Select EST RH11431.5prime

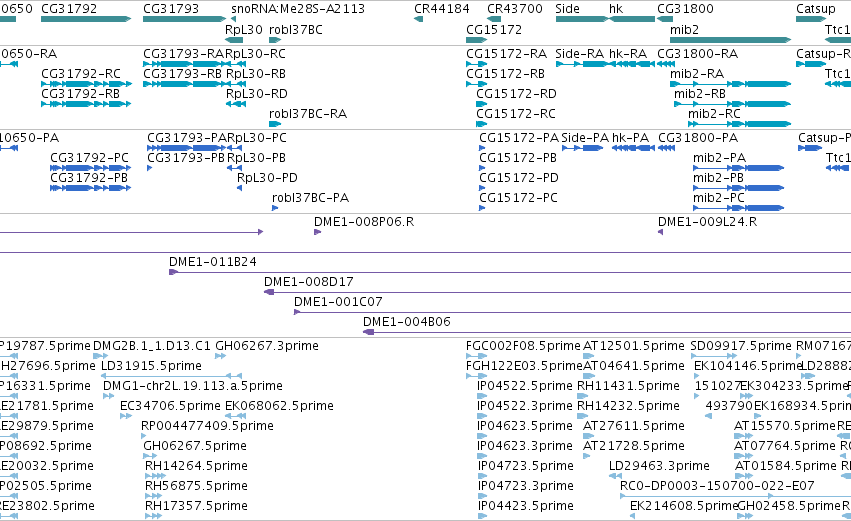(x=628, y=386)
